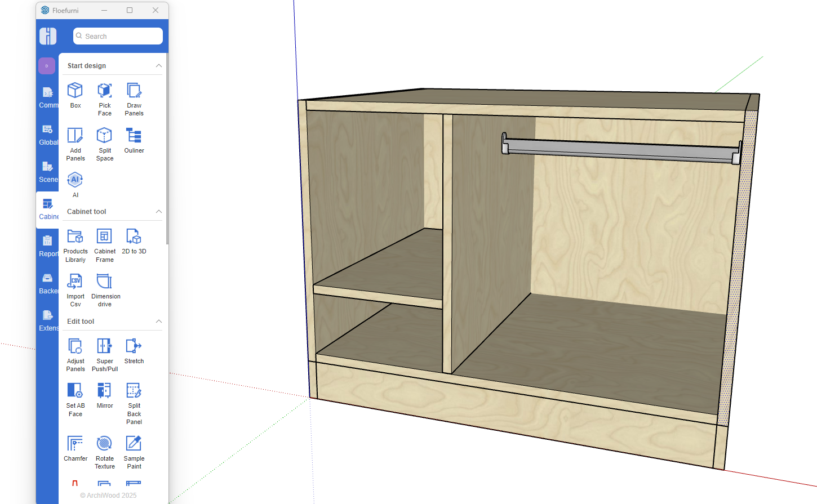
Task: Open the Products Library
Action: [75, 237]
